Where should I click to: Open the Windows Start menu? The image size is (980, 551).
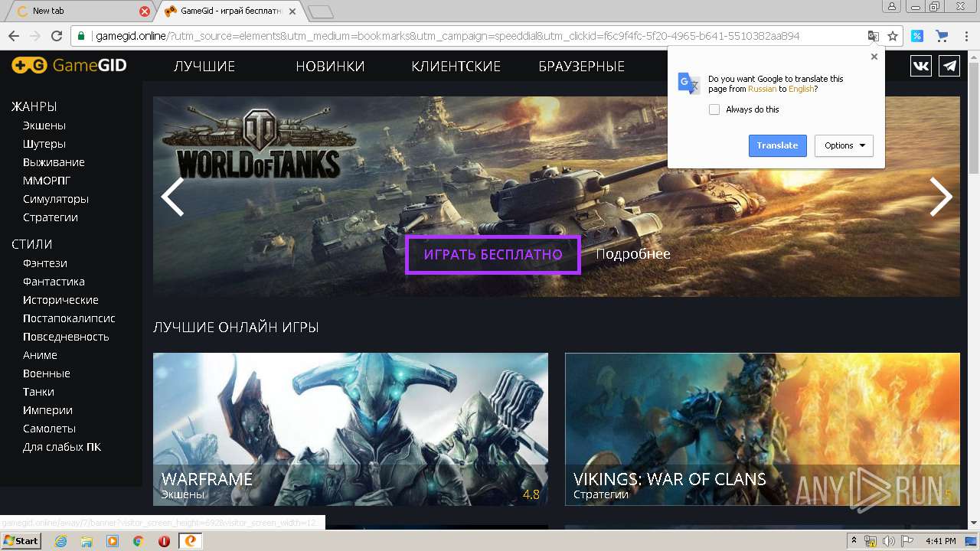click(x=21, y=540)
